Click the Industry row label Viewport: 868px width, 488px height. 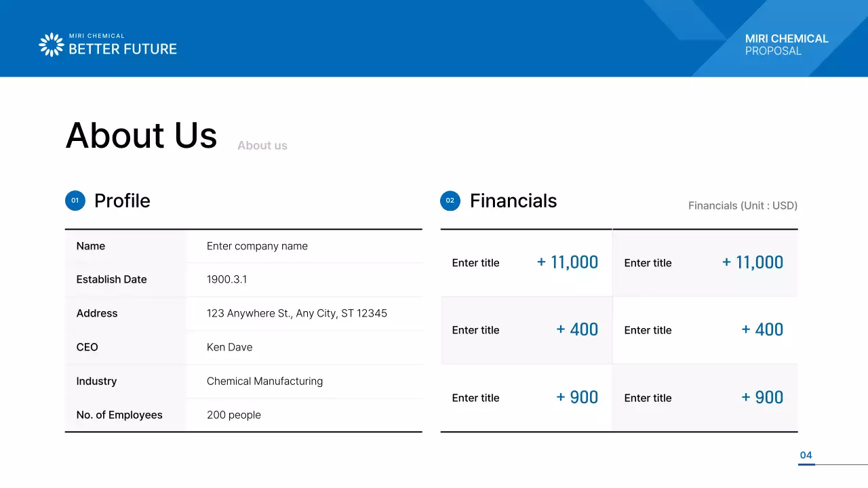(96, 381)
